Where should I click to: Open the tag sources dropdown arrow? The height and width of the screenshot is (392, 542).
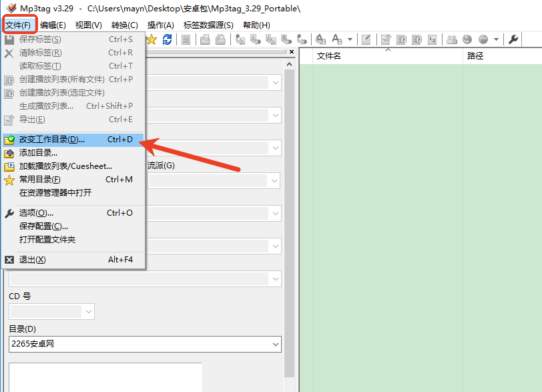click(x=497, y=40)
